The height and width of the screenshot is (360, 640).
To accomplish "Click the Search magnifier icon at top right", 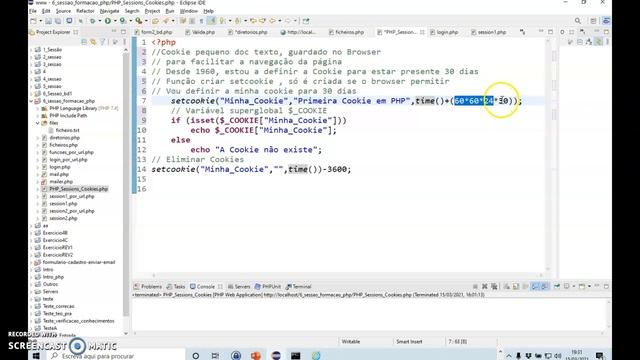I will (x=578, y=21).
